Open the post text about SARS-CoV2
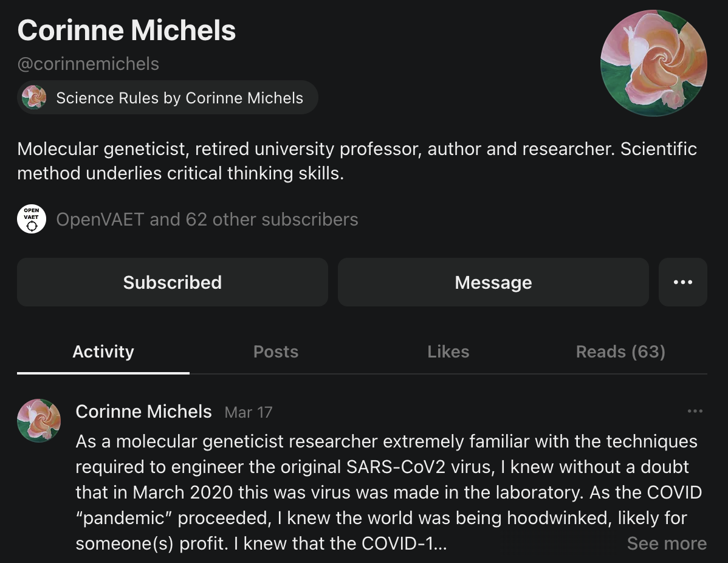Image resolution: width=728 pixels, height=563 pixels. [x=383, y=480]
